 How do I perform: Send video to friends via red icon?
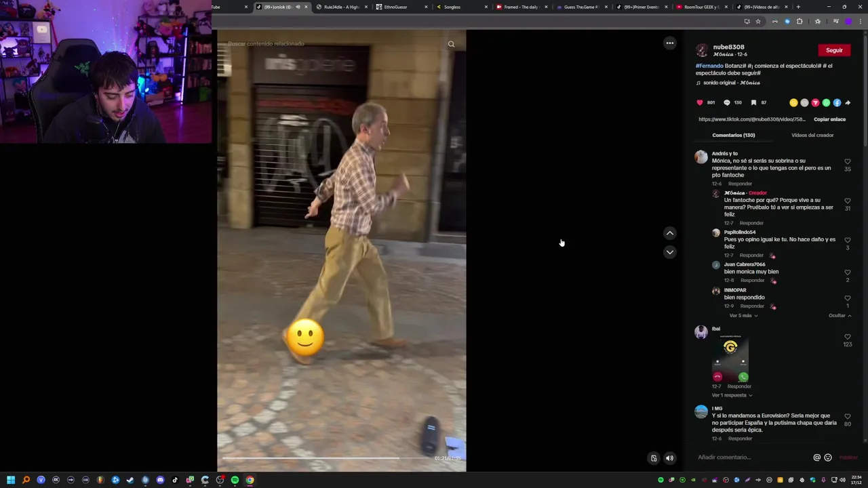[815, 103]
